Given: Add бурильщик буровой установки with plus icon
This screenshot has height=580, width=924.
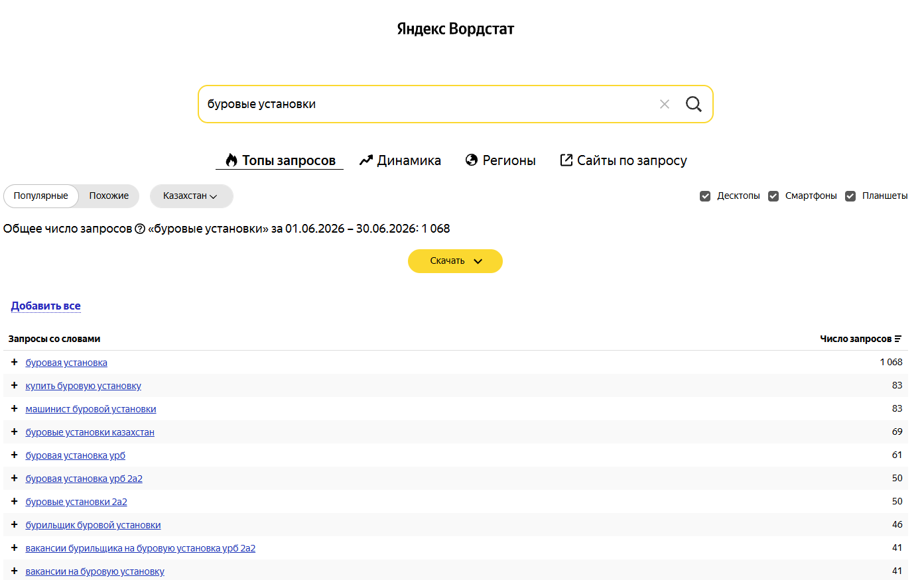Looking at the screenshot, I should tap(14, 524).
